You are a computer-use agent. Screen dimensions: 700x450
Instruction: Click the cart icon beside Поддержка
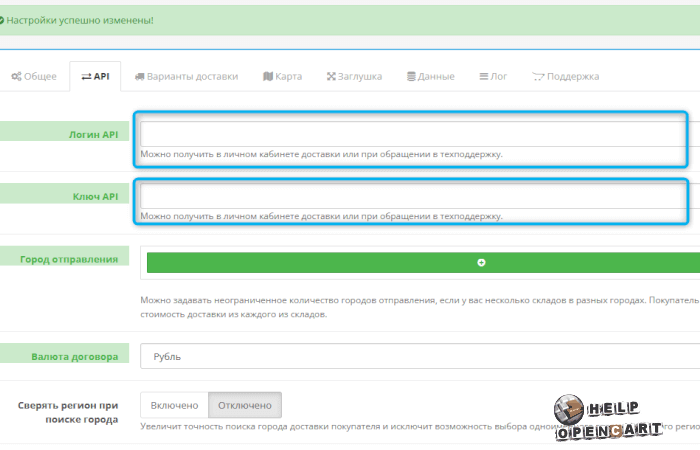point(538,76)
